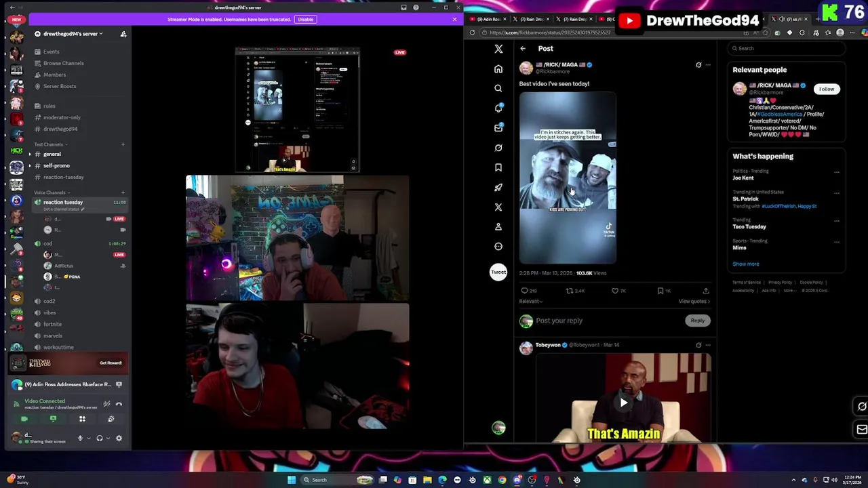
Task: Click the Tweet button
Action: [x=498, y=272]
